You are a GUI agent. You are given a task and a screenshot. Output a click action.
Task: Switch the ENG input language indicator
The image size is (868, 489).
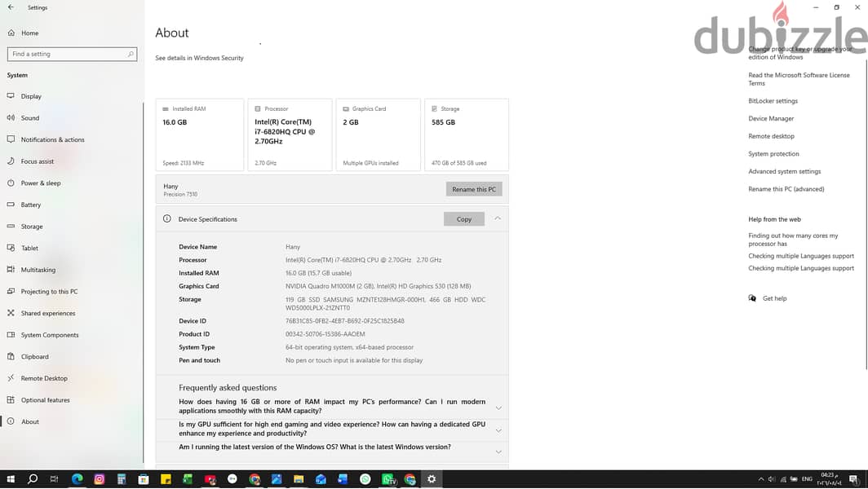click(807, 479)
